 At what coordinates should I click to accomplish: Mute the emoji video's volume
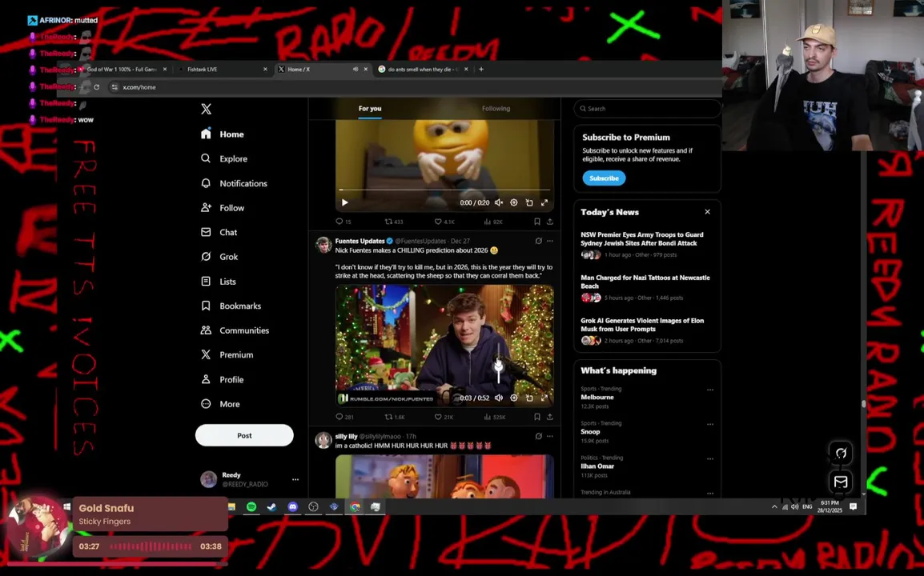[499, 202]
